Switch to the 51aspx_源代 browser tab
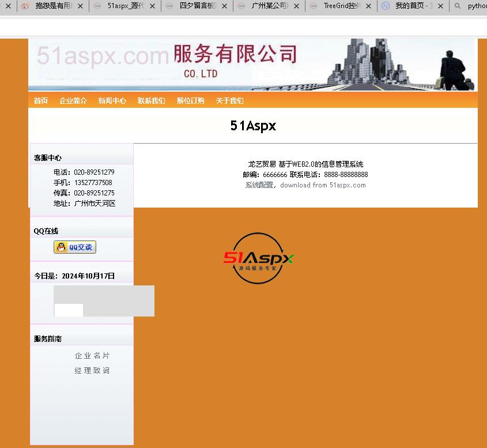 tap(125, 6)
